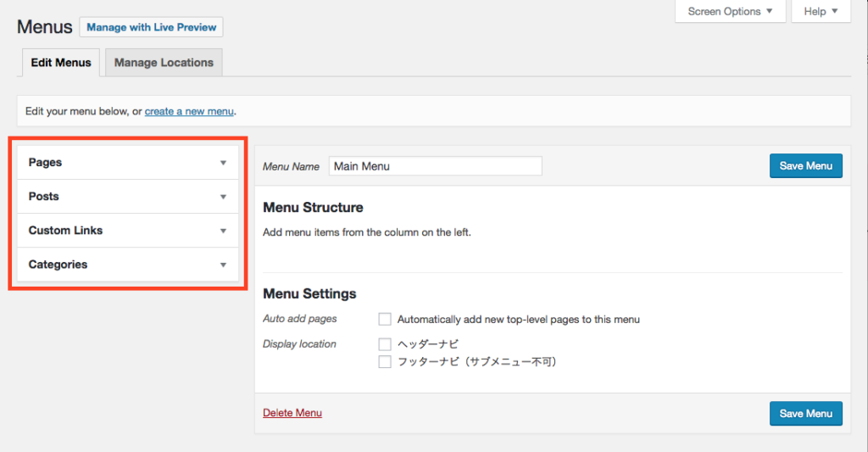The width and height of the screenshot is (868, 452).
Task: Switch to the Manage Locations tab
Action: pyautogui.click(x=164, y=63)
